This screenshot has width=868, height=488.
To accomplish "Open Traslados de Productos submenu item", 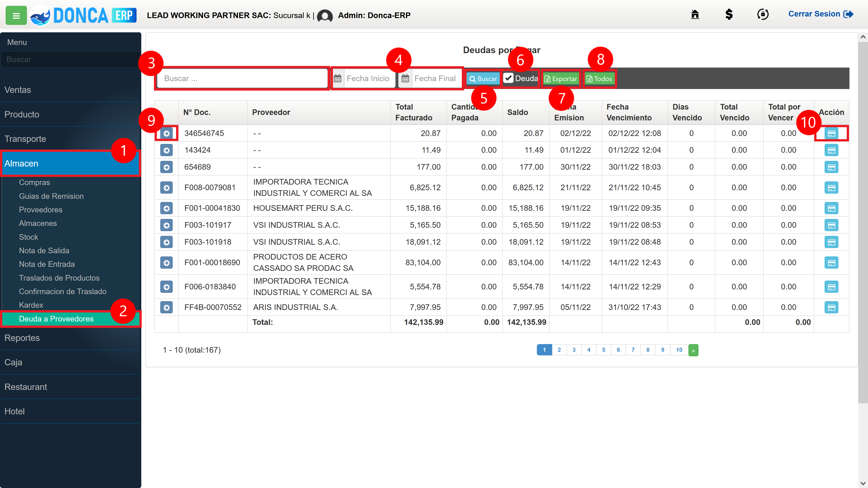I will [x=59, y=278].
